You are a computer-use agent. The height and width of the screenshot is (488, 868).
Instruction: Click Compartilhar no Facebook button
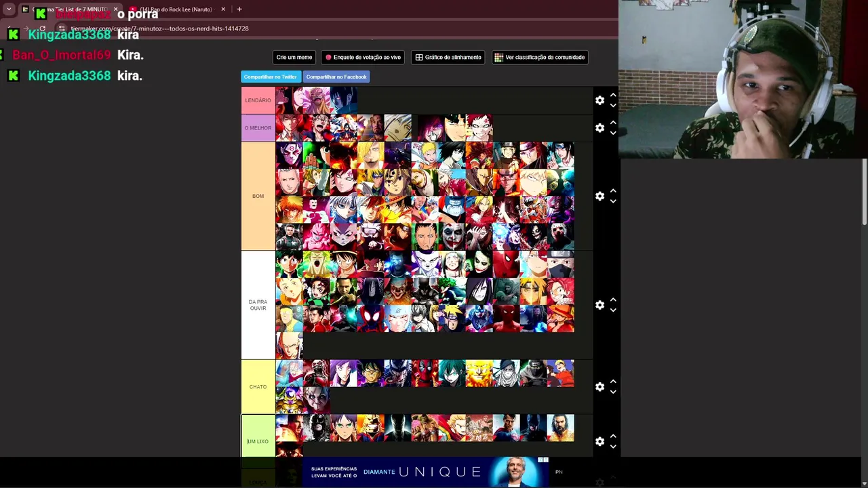pyautogui.click(x=336, y=77)
